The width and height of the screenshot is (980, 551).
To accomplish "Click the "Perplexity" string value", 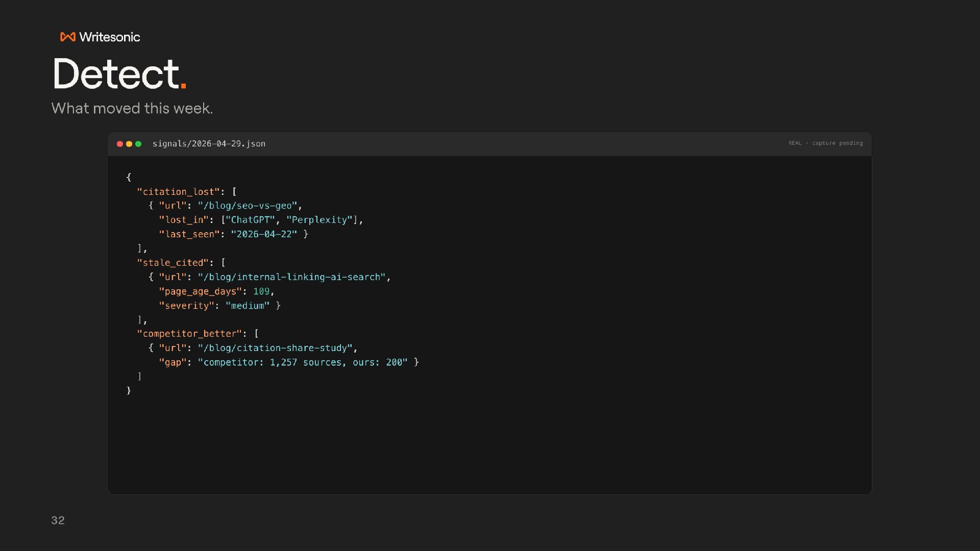I will pos(320,220).
